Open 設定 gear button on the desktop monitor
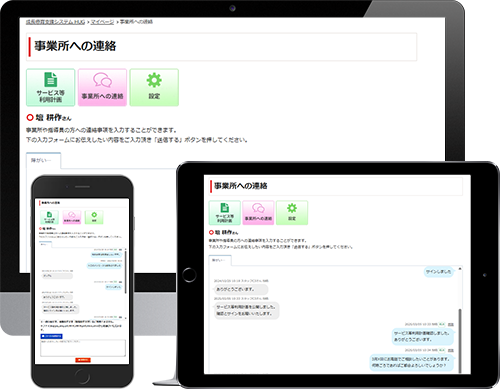Viewport: 500px width, 389px height. 154,87
